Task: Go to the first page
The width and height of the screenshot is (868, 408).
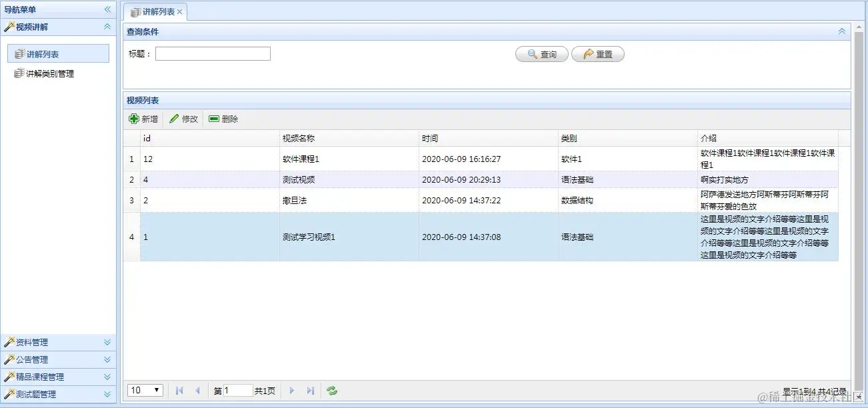Action: (x=179, y=391)
